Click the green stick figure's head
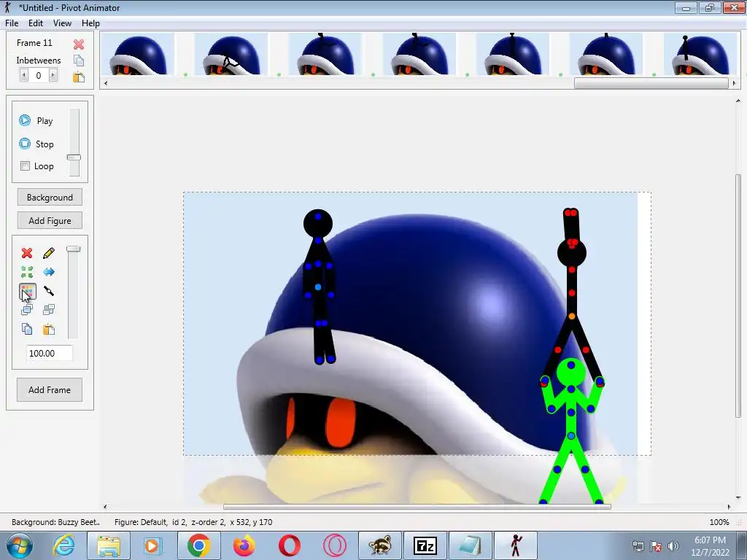Viewport: 747px width, 560px height. pyautogui.click(x=570, y=372)
